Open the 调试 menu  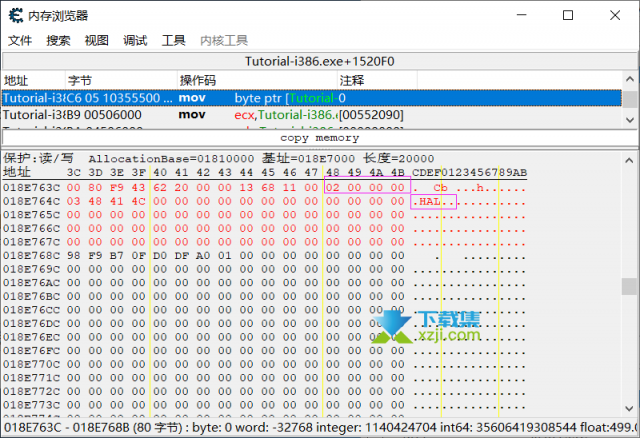click(135, 40)
